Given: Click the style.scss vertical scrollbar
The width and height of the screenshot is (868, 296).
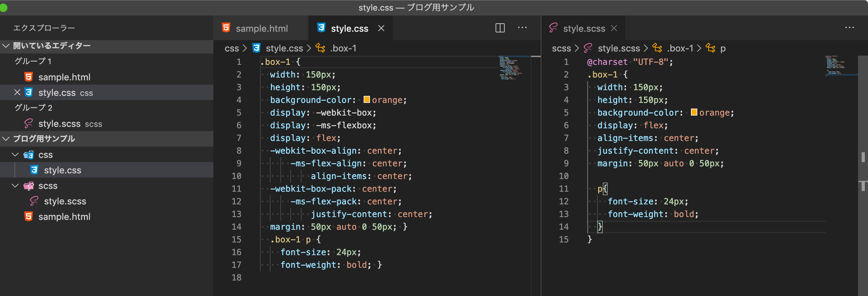Looking at the screenshot, I should pyautogui.click(x=863, y=175).
